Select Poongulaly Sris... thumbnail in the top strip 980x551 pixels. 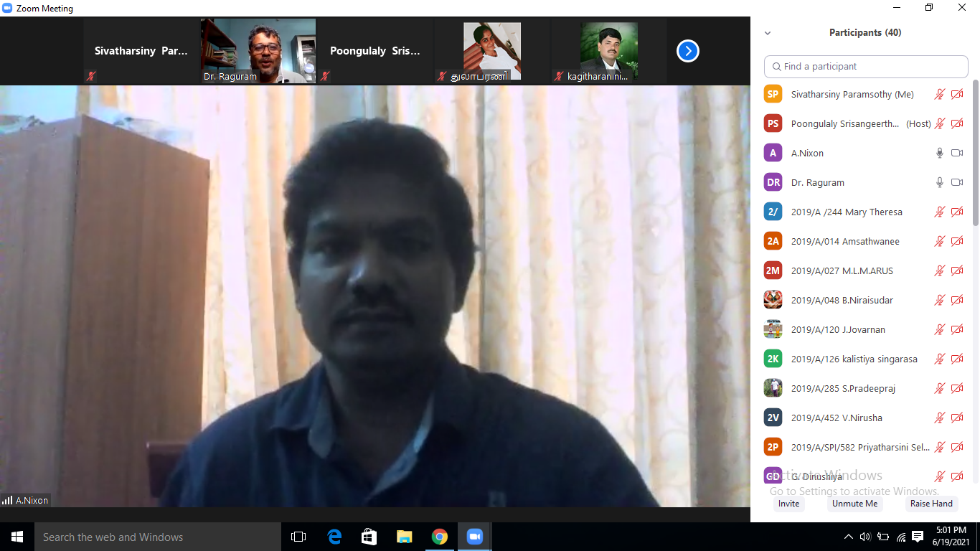point(375,51)
